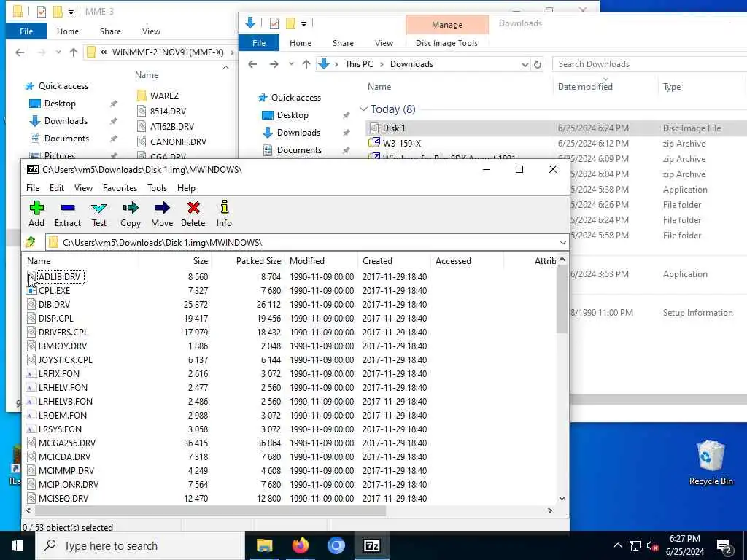Go up a level in MME-3 window
Viewport: 747px width, 560px height.
tap(74, 52)
